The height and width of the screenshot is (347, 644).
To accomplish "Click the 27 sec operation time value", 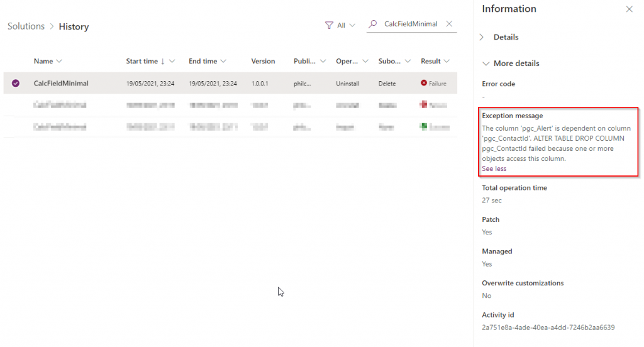I will point(492,201).
